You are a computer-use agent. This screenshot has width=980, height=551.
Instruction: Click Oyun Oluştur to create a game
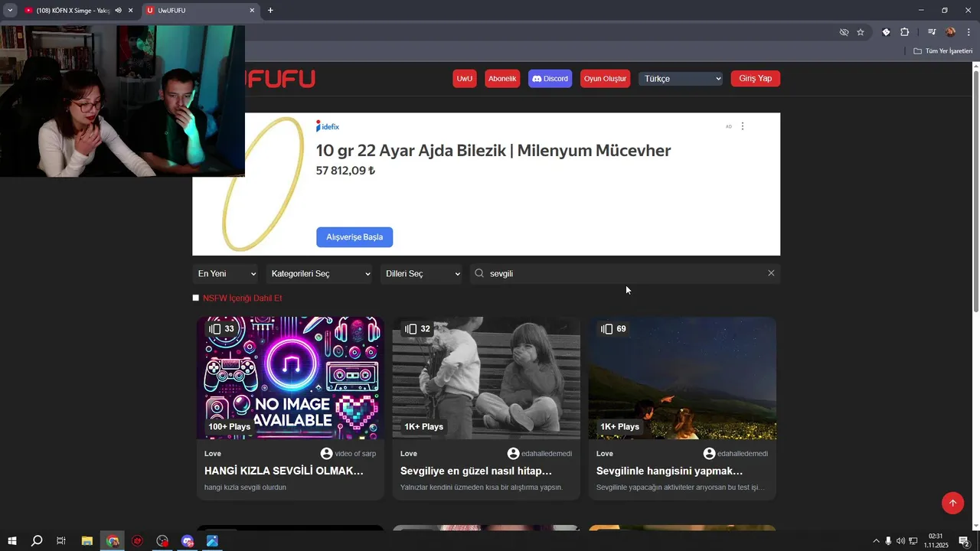point(605,79)
